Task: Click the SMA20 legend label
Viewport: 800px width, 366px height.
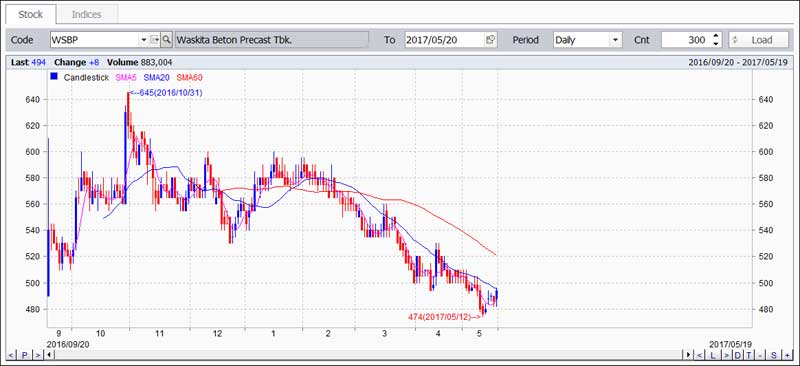Action: point(157,78)
